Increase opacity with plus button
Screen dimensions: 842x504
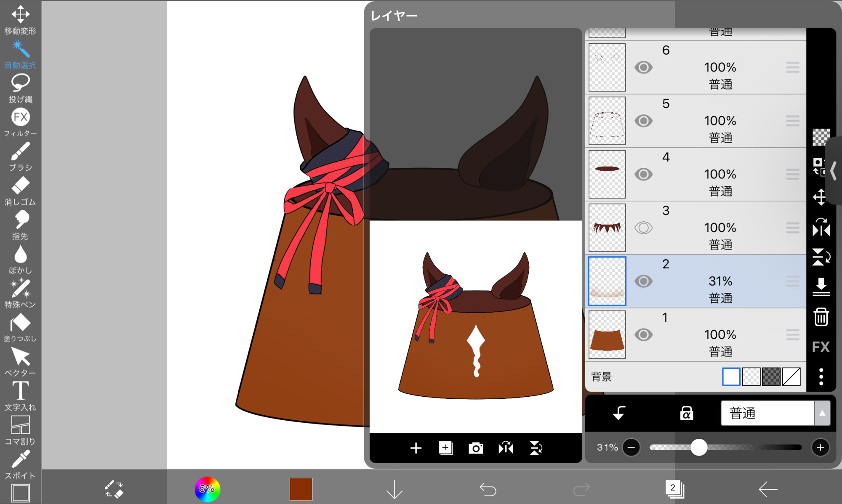tap(820, 447)
